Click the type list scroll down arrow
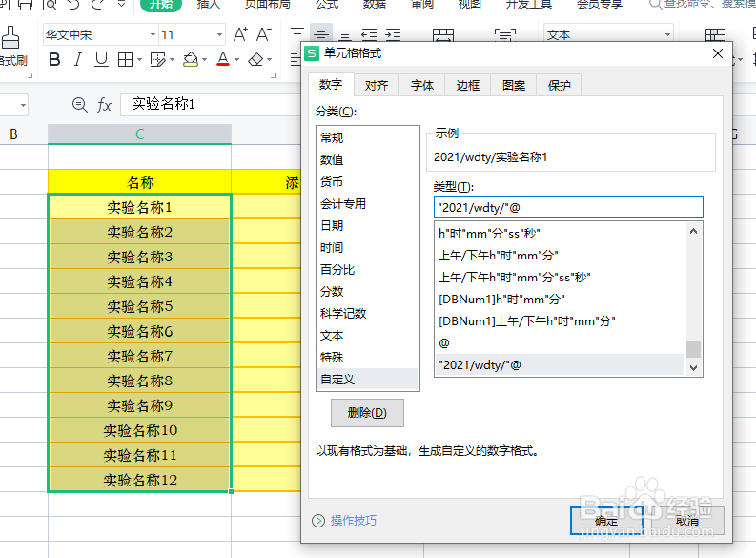756x558 pixels. click(x=693, y=368)
